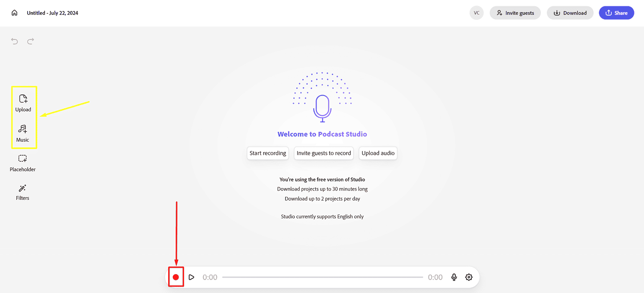
Task: Return to home via the house icon
Action: click(14, 13)
